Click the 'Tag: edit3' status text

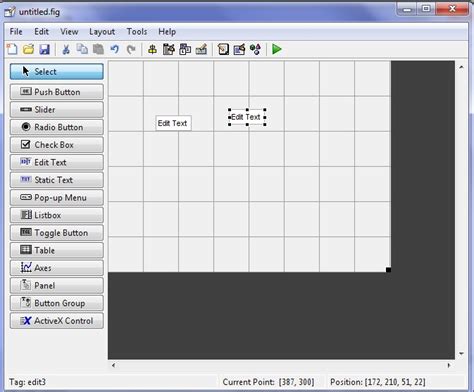(27, 382)
